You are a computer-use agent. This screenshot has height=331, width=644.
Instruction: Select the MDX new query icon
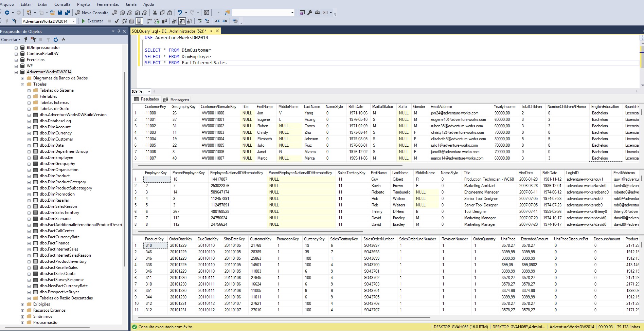click(122, 13)
